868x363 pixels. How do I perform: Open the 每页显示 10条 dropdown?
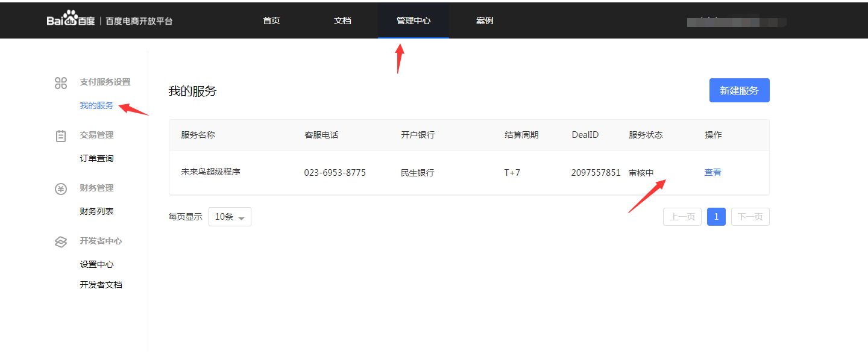[230, 217]
